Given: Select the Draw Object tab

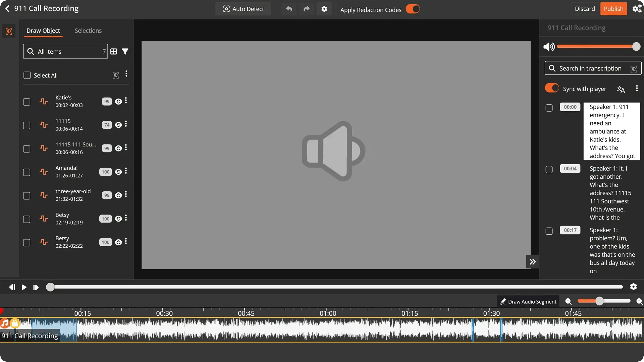Looking at the screenshot, I should tap(43, 31).
